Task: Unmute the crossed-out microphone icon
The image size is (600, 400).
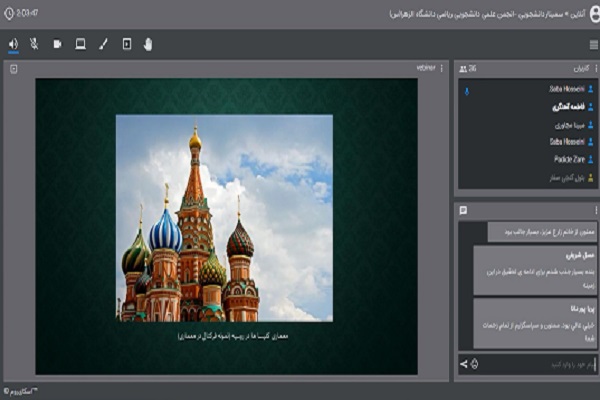Action: tap(34, 44)
